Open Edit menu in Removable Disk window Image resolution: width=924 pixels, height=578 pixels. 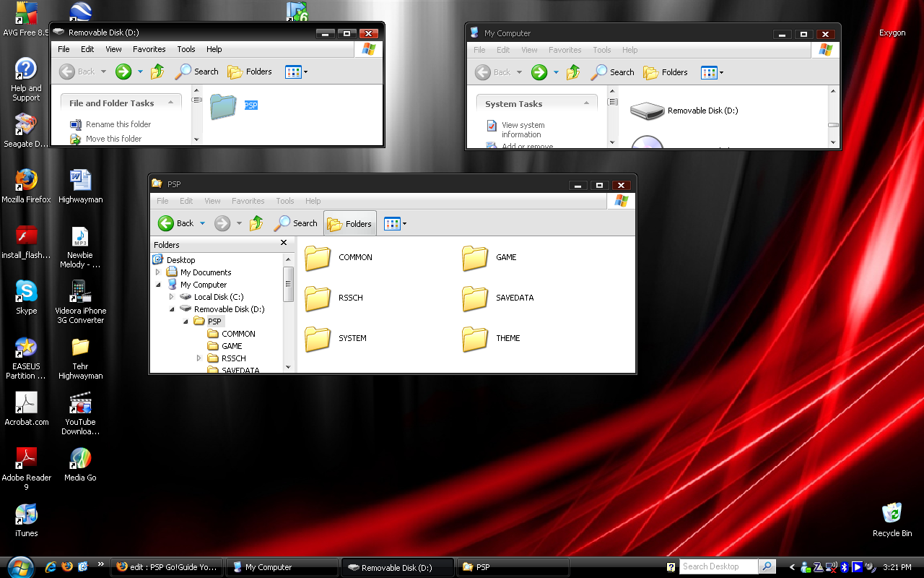click(x=87, y=49)
